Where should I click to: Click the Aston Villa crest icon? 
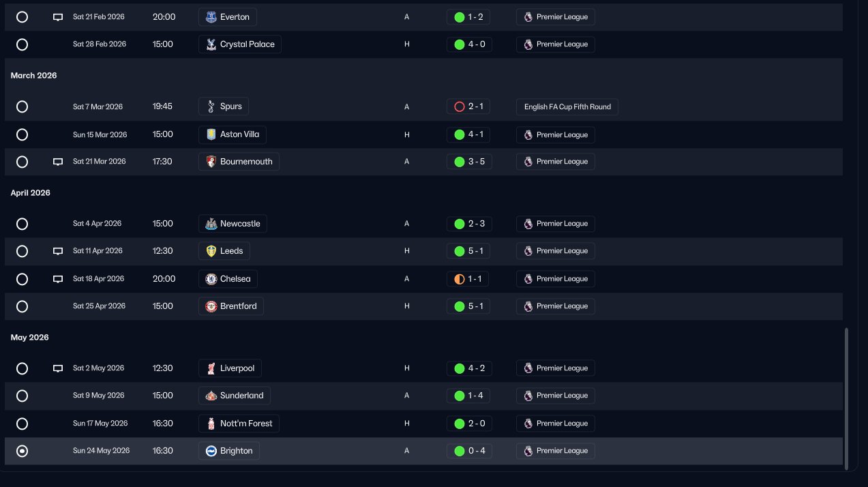click(x=211, y=134)
